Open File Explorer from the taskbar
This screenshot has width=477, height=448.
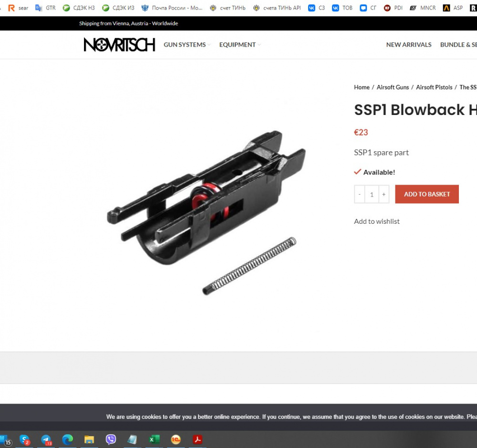(x=89, y=439)
